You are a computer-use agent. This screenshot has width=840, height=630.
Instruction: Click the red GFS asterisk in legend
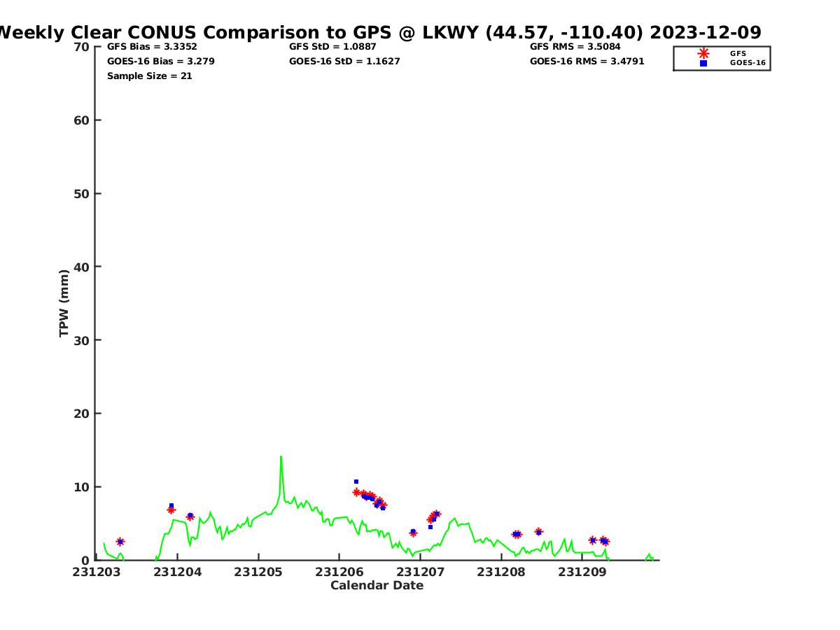(703, 53)
